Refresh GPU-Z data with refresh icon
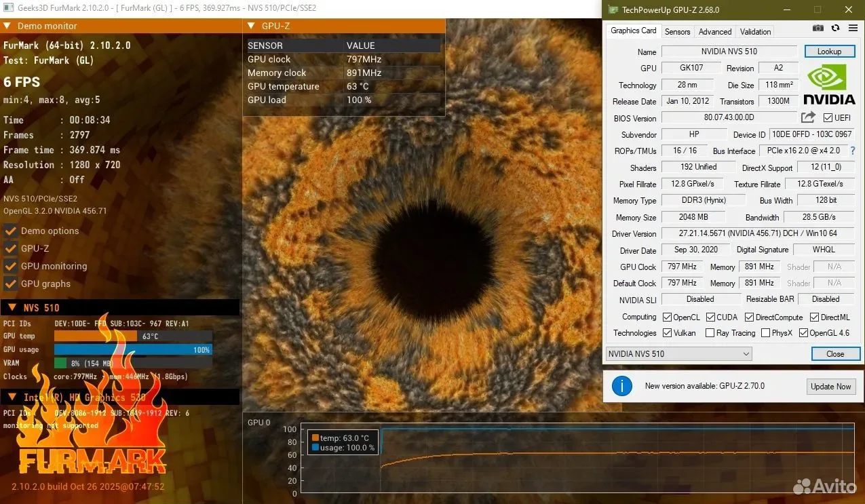This screenshot has width=865, height=504. point(835,28)
